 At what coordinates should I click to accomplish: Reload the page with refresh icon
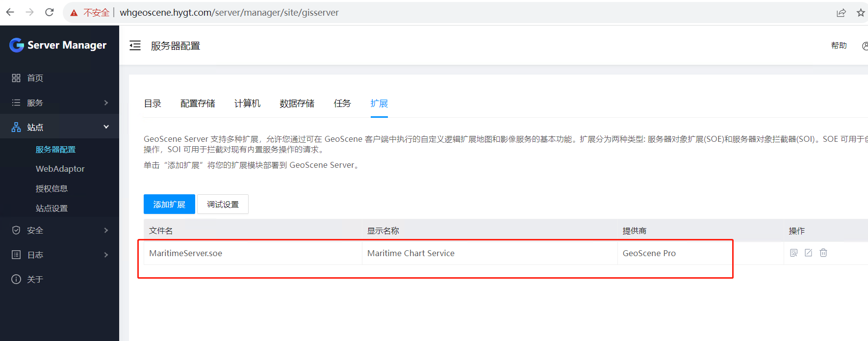click(x=49, y=12)
